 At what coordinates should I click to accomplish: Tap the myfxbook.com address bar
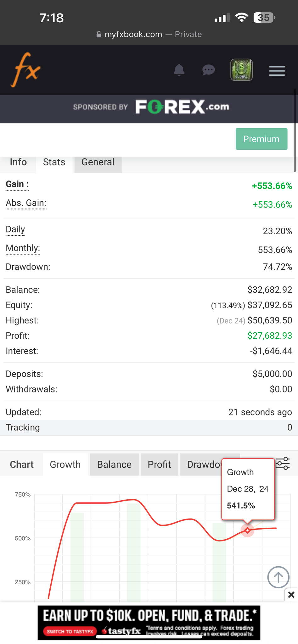click(149, 34)
